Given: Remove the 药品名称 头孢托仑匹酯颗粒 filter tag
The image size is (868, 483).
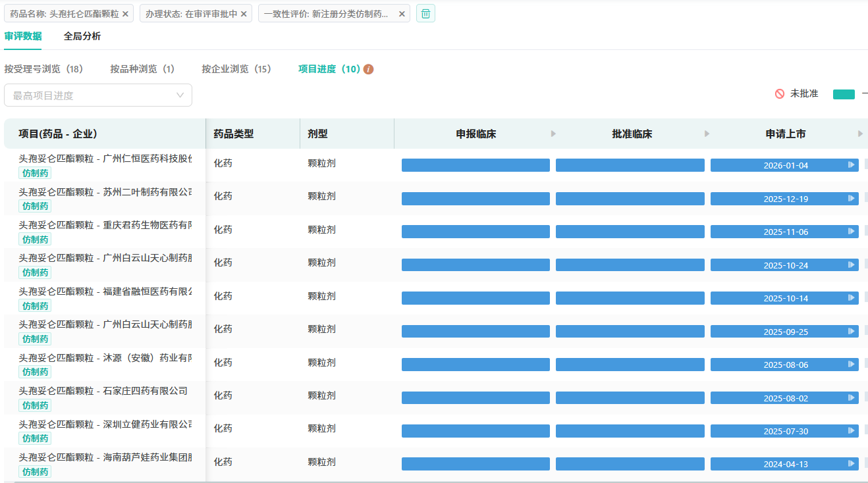Looking at the screenshot, I should [x=126, y=14].
